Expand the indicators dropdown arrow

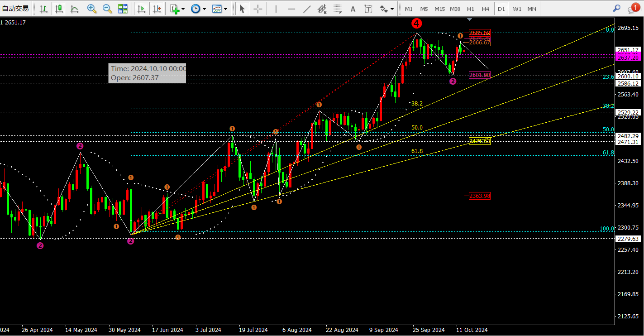point(183,9)
